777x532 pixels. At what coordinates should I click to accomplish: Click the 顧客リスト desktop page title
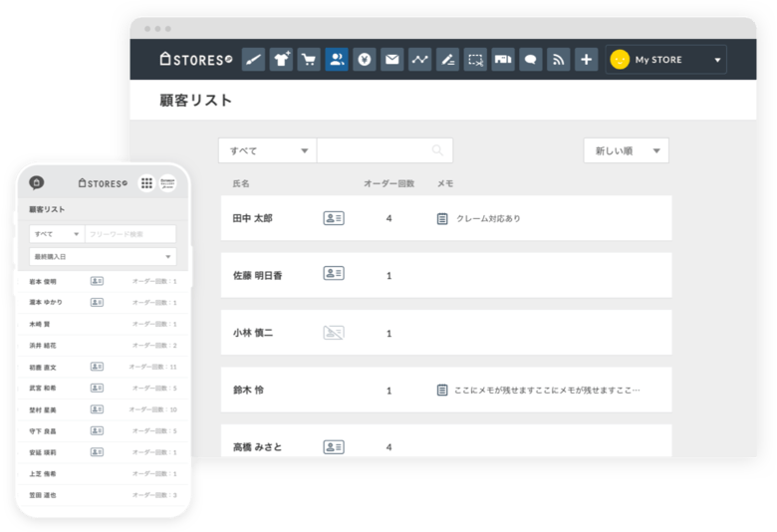point(195,101)
